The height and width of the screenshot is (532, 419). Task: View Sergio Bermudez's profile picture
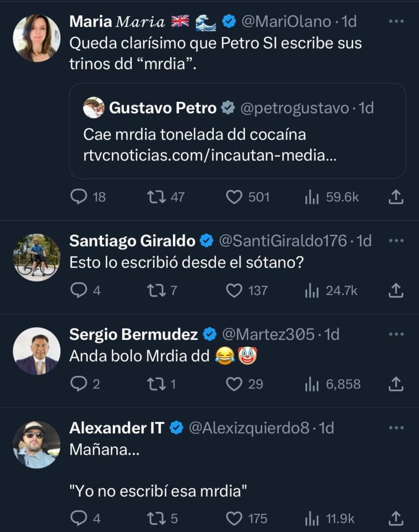coord(36,351)
